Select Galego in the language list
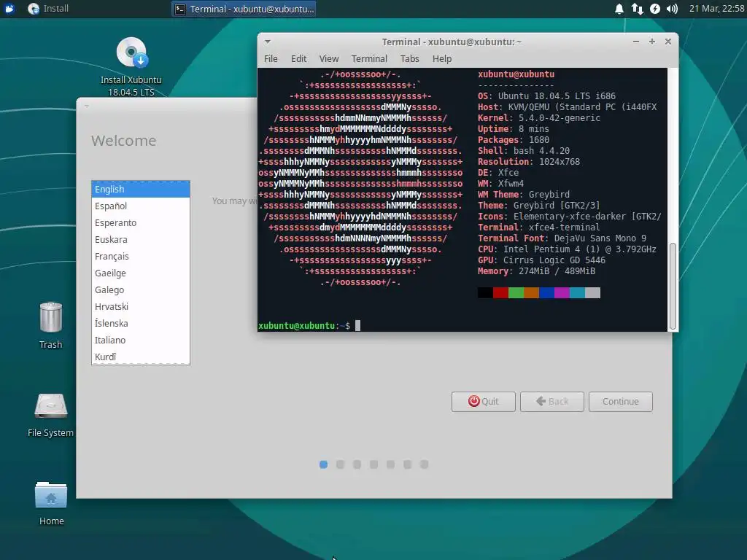 pos(141,289)
